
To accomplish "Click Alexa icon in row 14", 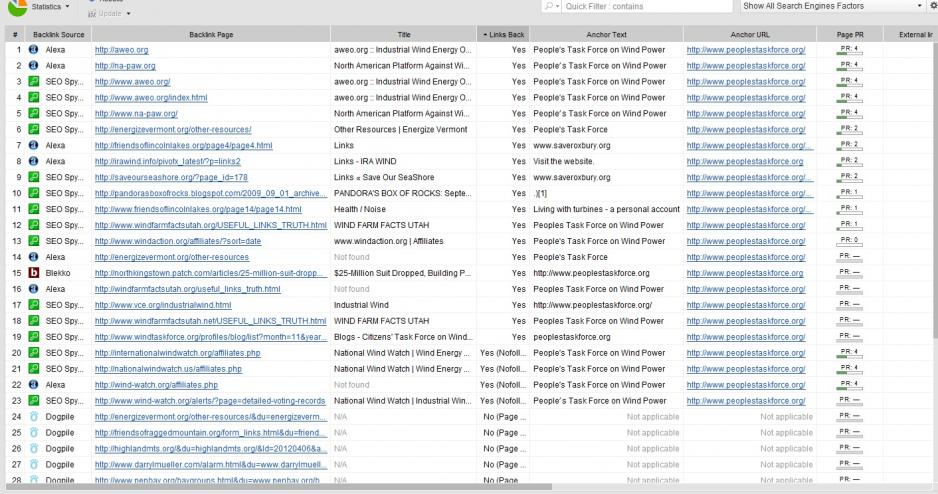I will (x=34, y=257).
